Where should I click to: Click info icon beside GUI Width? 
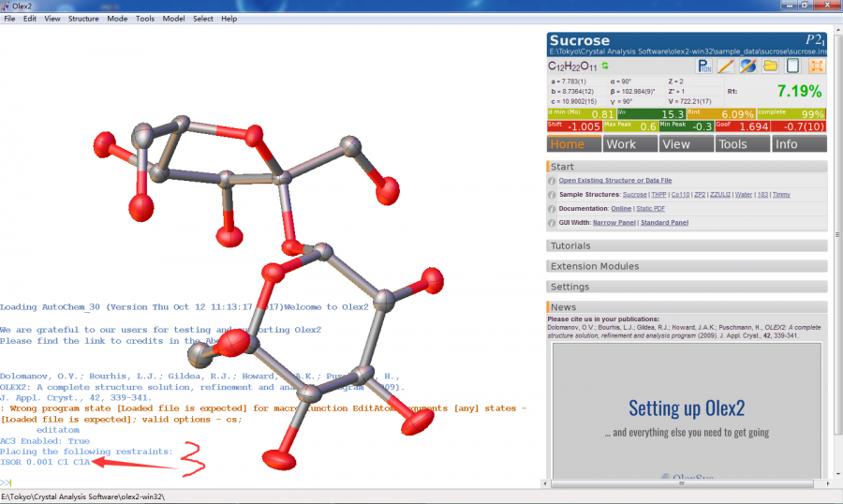(x=552, y=223)
